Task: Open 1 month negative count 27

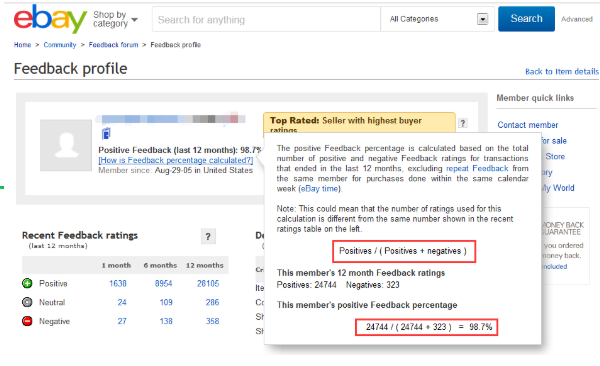Action: tap(122, 321)
